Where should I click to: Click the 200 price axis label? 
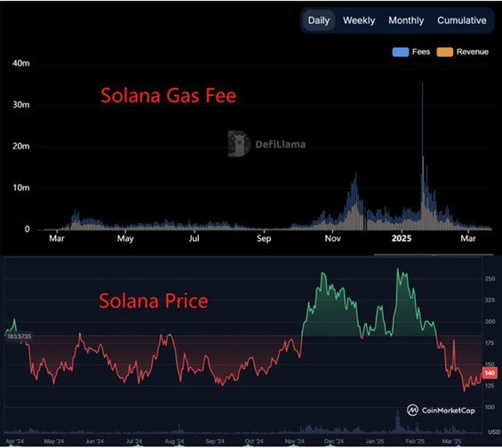[x=490, y=322]
